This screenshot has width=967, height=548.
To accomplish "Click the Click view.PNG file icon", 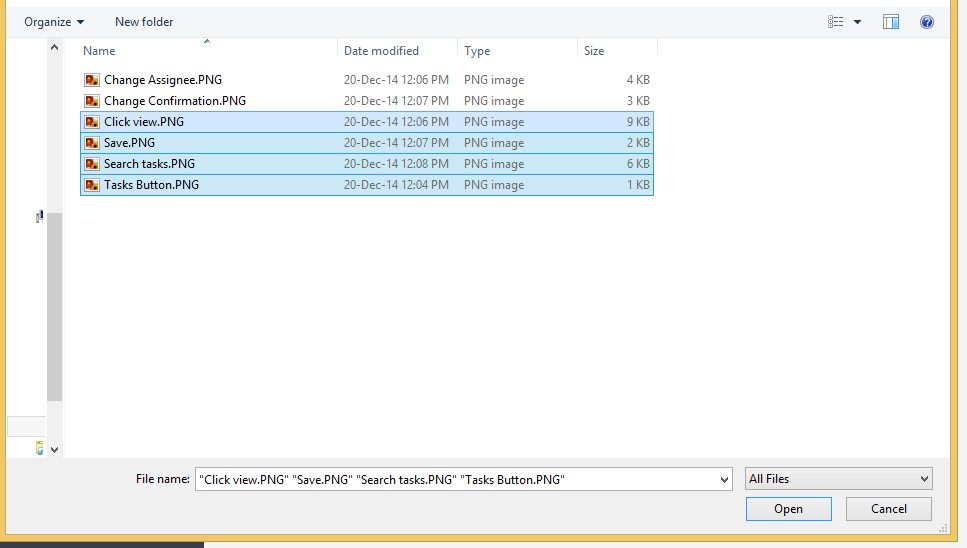I will coord(92,122).
